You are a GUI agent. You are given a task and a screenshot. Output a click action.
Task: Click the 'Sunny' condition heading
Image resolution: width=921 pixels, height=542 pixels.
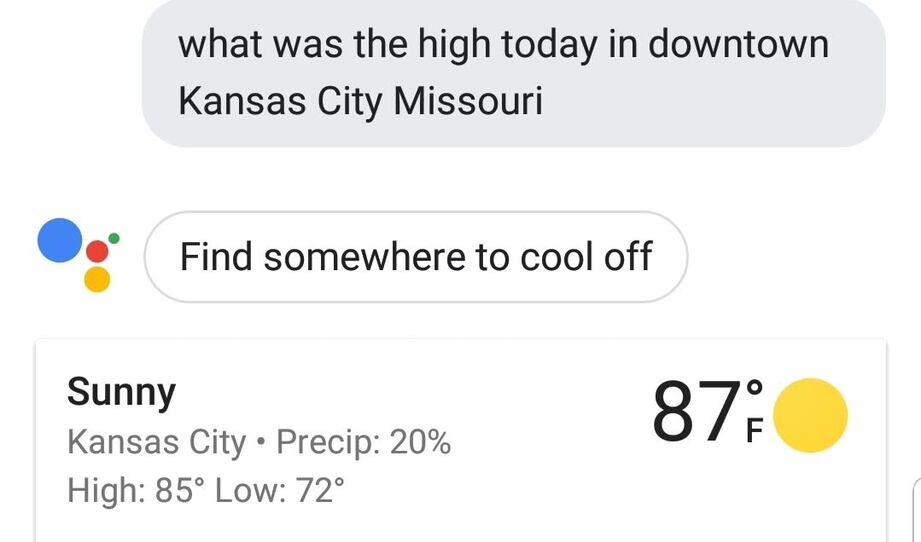(x=122, y=392)
